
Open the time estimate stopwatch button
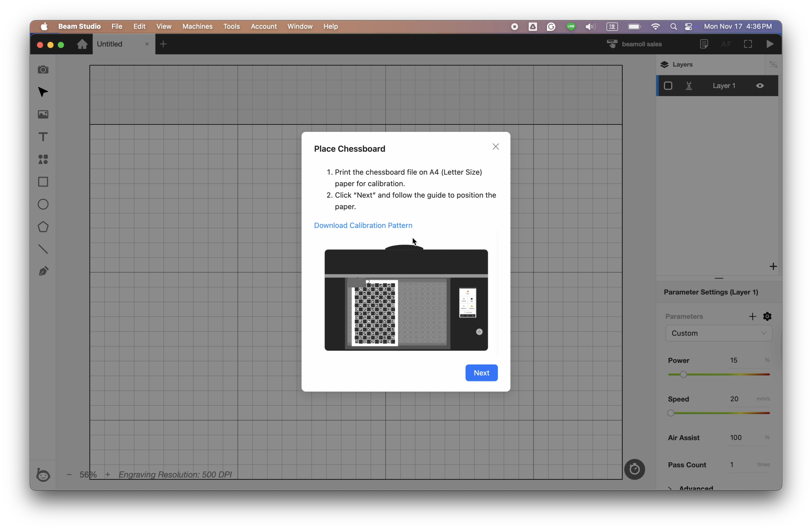pos(634,469)
